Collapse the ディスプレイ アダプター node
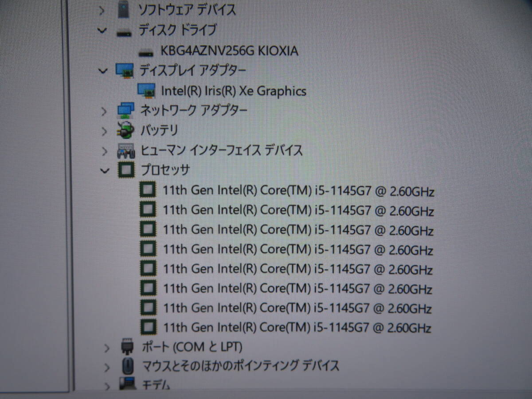Image resolution: width=532 pixels, height=399 pixels. coord(103,70)
